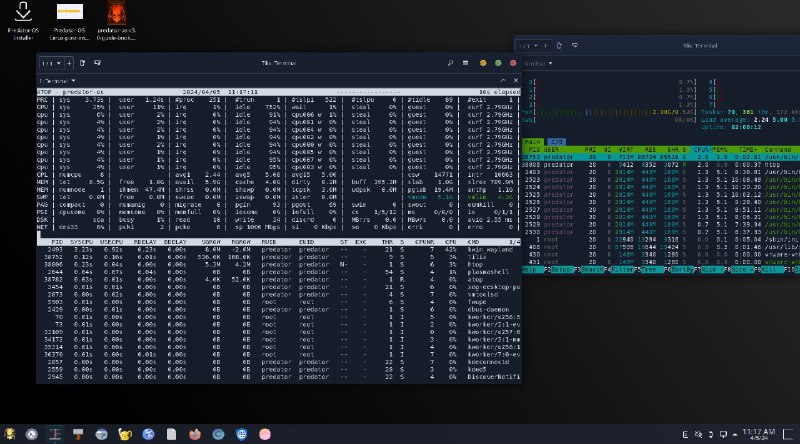Activate the Tilix terminal icon in the taskbar

pyautogui.click(x=55, y=434)
